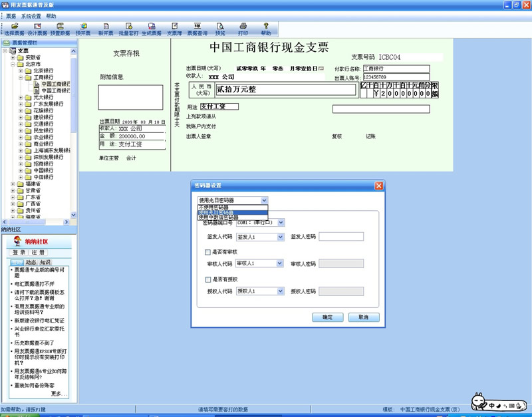Click the 附加信息 text box on check stub
Screen dimensions: 532x417
coord(130,97)
